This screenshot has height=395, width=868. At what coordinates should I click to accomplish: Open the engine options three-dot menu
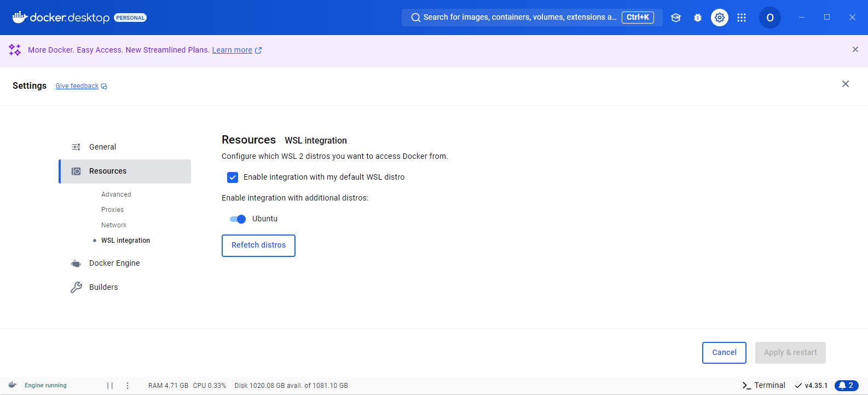point(128,386)
